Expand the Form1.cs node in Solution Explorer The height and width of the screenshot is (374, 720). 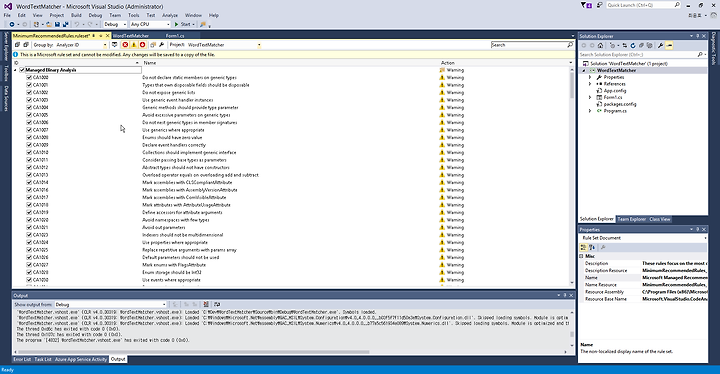(591, 97)
